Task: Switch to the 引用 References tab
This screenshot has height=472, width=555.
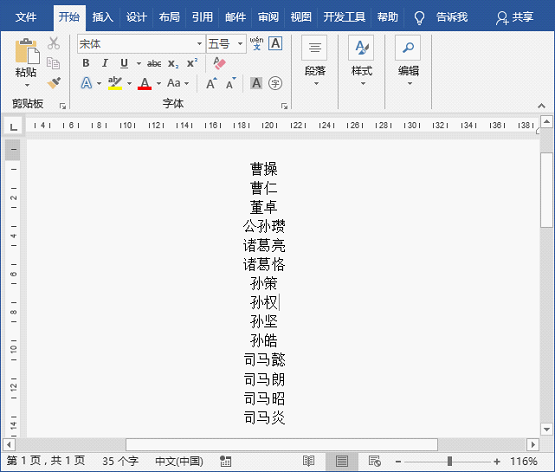Action: [x=202, y=17]
